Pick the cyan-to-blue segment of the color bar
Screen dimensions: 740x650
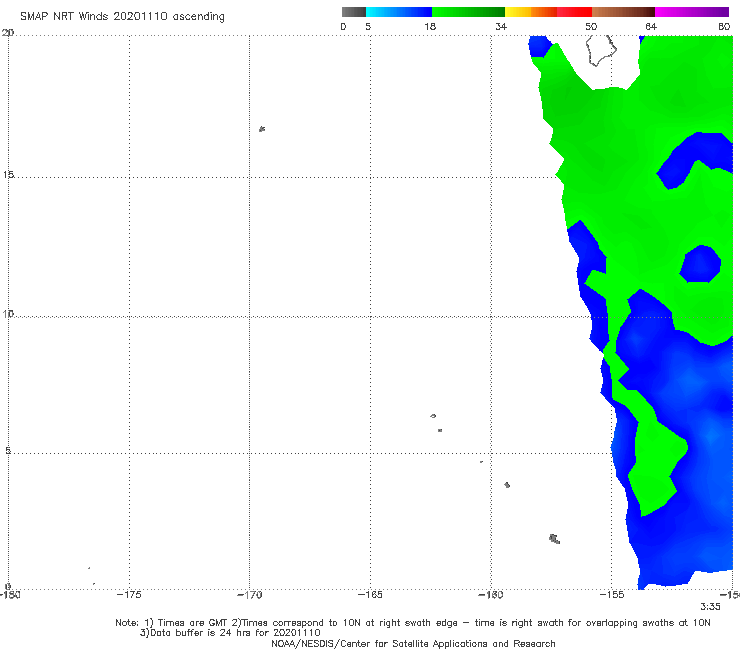pyautogui.click(x=399, y=12)
